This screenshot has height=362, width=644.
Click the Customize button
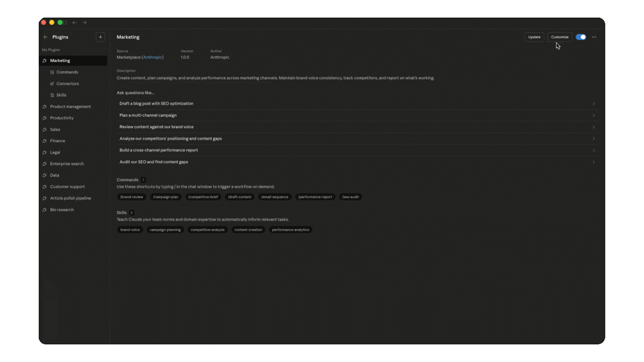[559, 37]
